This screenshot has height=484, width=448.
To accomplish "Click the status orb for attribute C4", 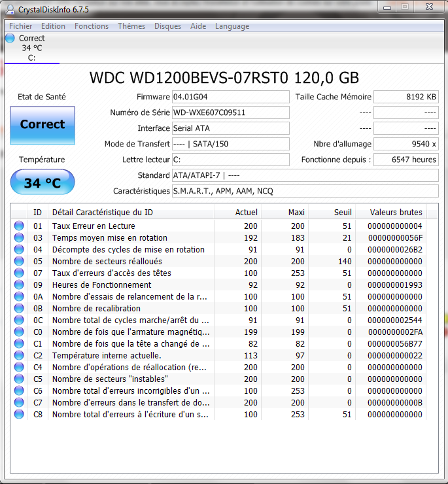I will [x=19, y=367].
